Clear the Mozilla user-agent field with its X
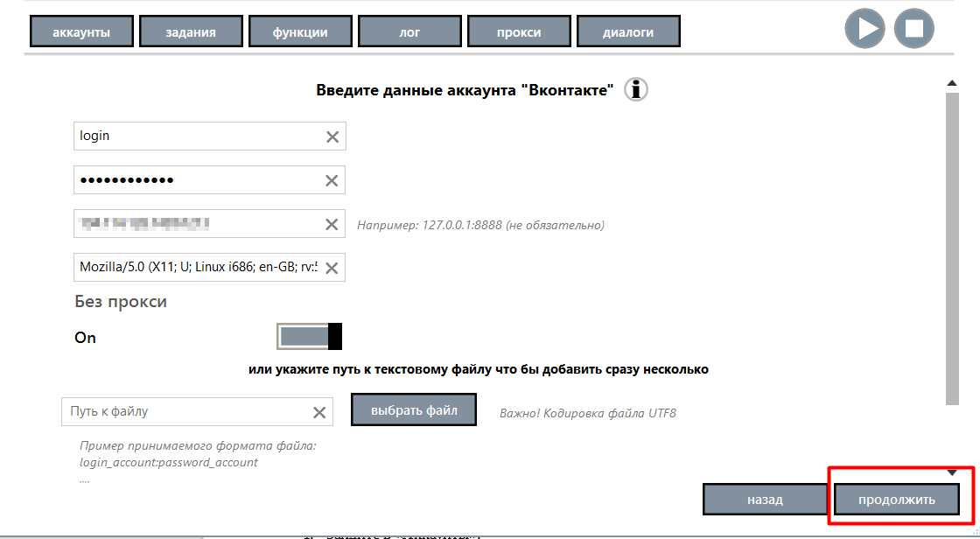Viewport: 980px width, 539px height. 332,269
